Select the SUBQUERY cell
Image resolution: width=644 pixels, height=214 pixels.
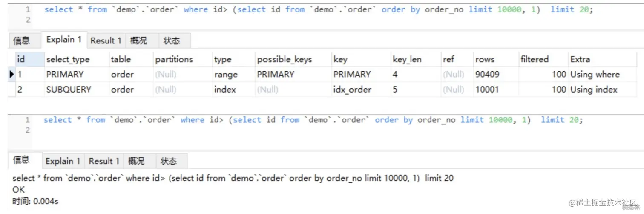[76, 90]
